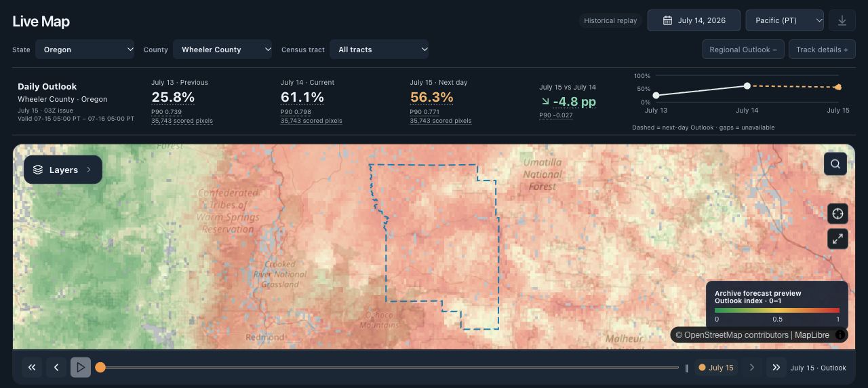Viewport: 868px width, 388px height.
Task: Jump to last frame with double-right arrows
Action: pyautogui.click(x=776, y=368)
